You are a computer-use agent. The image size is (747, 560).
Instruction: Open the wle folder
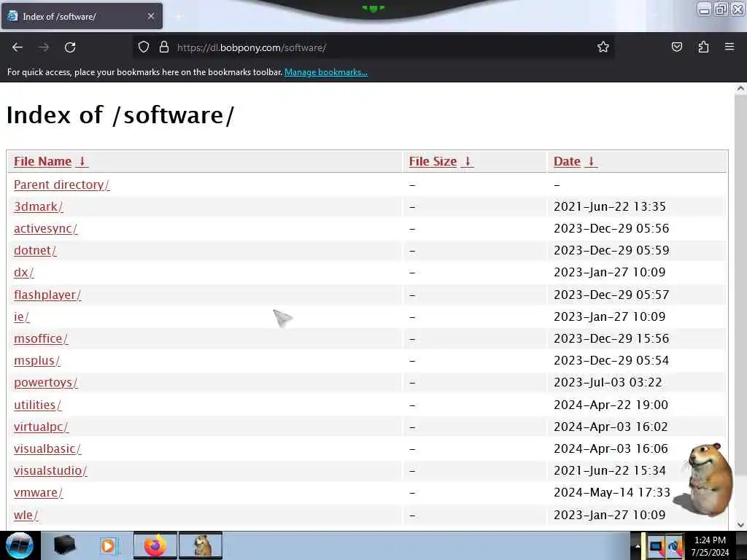point(26,515)
